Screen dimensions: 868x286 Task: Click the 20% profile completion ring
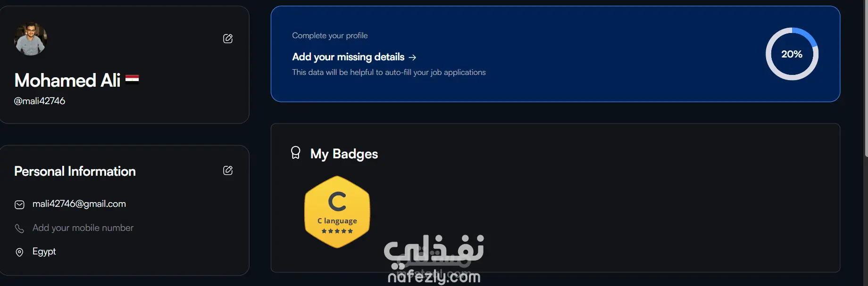coord(792,54)
